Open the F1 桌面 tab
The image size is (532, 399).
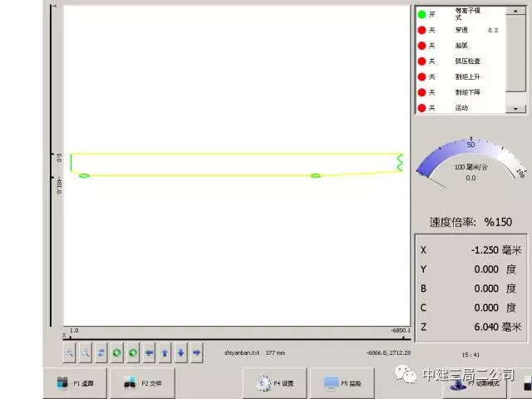(75, 384)
